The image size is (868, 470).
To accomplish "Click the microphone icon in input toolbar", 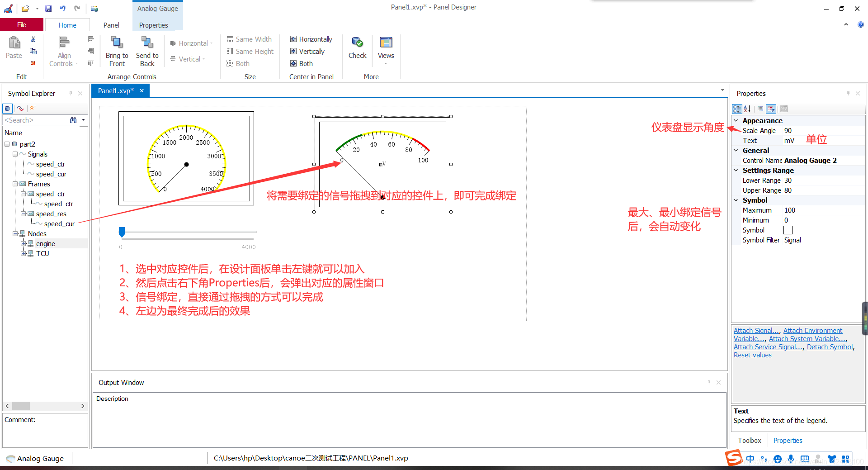I will [x=791, y=459].
